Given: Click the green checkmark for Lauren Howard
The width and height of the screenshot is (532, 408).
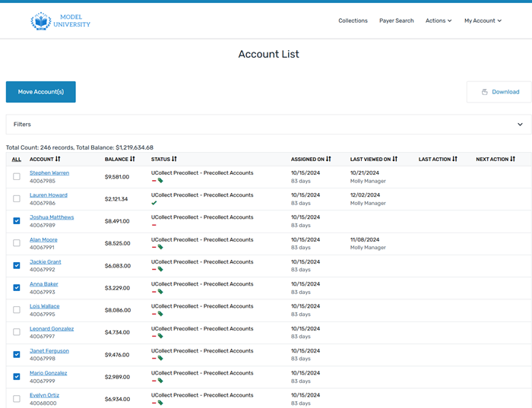Looking at the screenshot, I should (154, 204).
